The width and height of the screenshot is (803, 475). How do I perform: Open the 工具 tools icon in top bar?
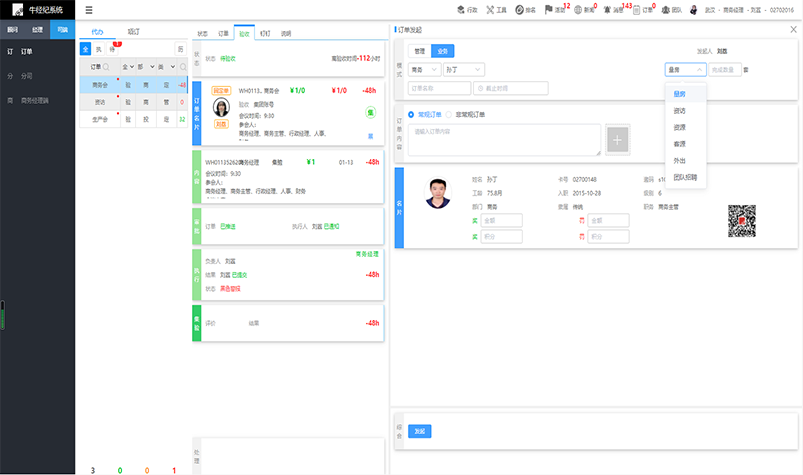pos(496,9)
